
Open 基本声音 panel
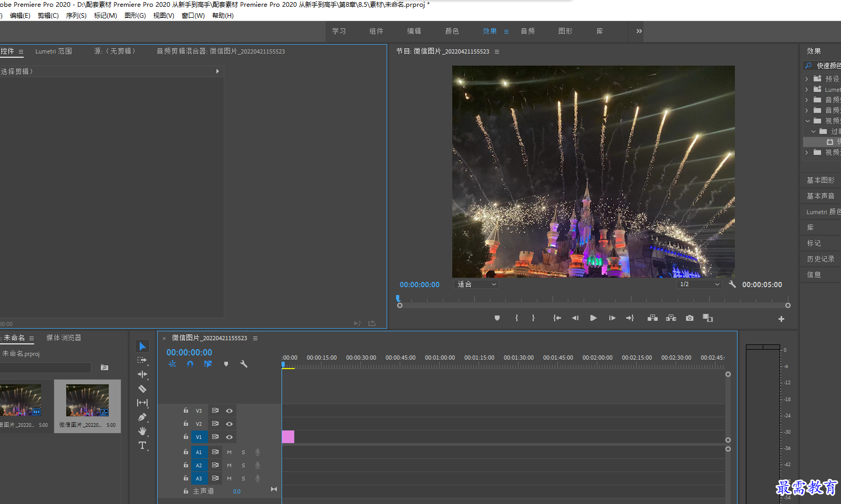(821, 196)
